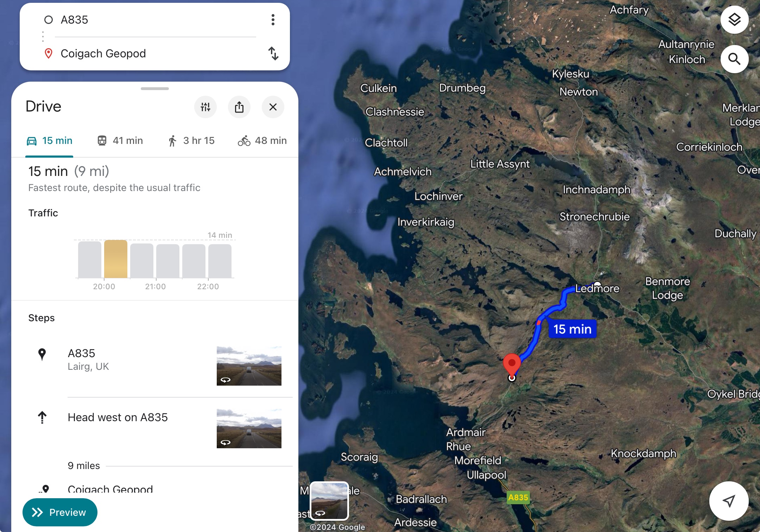Click Achmelvich label on the map
Image resolution: width=760 pixels, height=532 pixels.
(403, 172)
